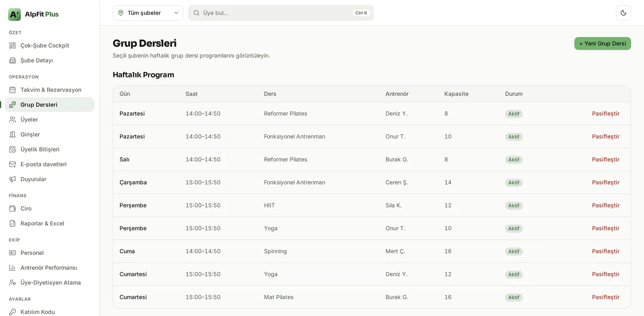Click the Ciro wallet icon
Screen dimensions: 644x316
point(12,209)
